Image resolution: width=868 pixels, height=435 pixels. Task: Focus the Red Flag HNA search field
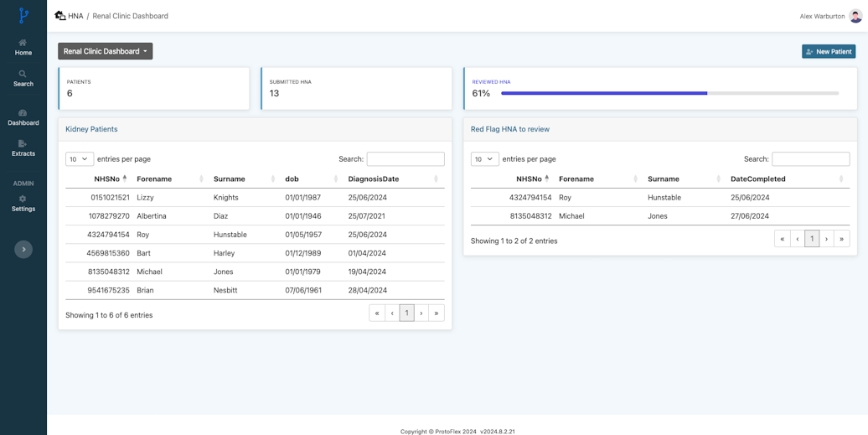point(811,159)
